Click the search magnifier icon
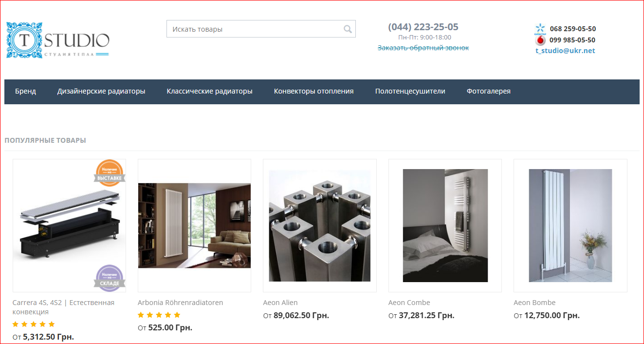Screen dimensions: 644x344 pos(348,29)
